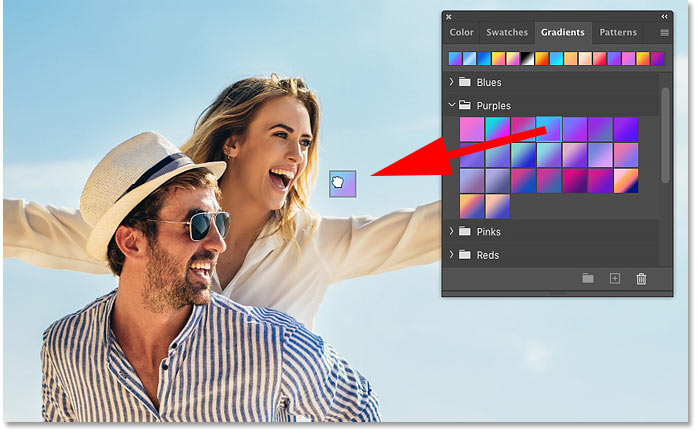Click the Pinks group folder icon
This screenshot has width=698, height=433.
465,231
